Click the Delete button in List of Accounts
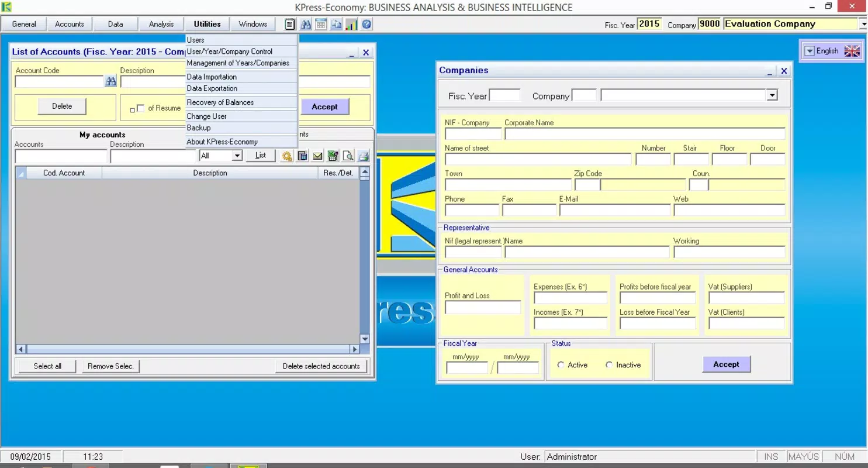The height and width of the screenshot is (468, 868). 62,106
